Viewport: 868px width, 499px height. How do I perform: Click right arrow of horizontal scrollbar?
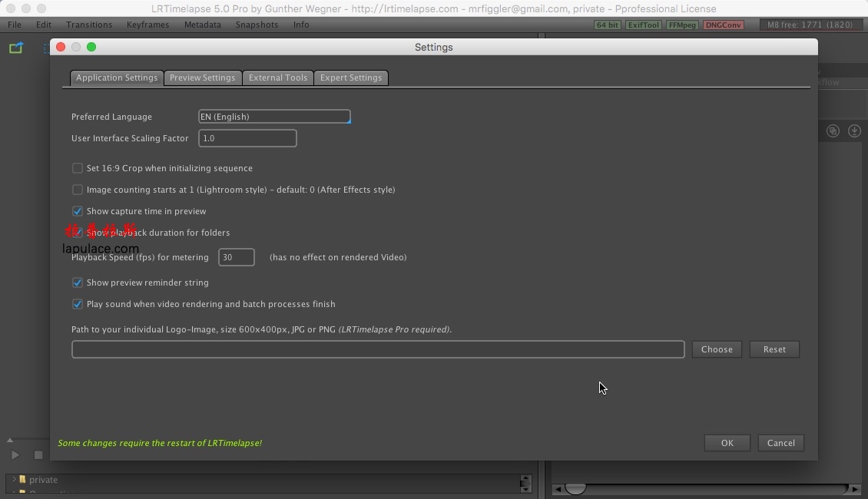pyautogui.click(x=855, y=489)
